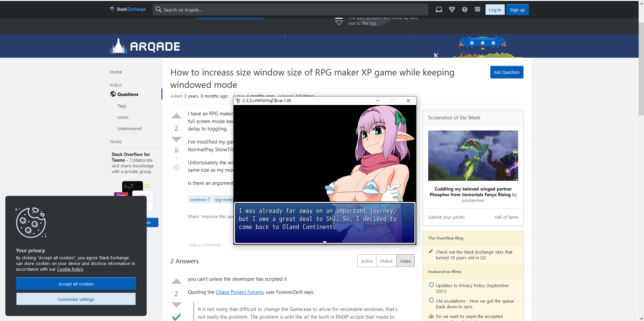Click the 'Stack Overflow for Teams' promo text
The height and width of the screenshot is (321, 644).
point(133,163)
